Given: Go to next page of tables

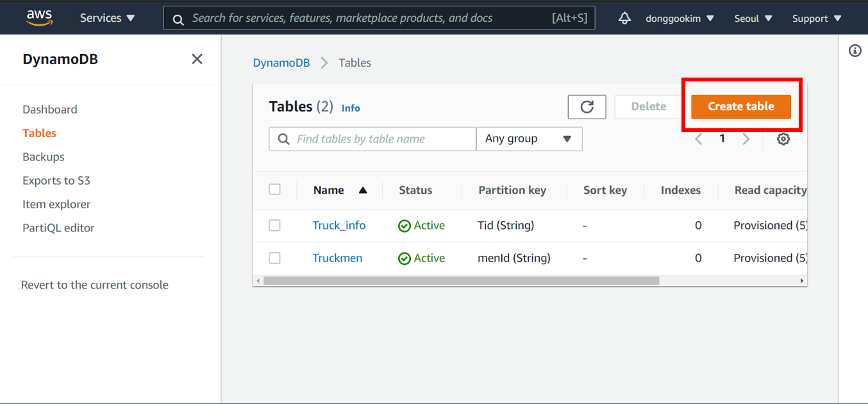Looking at the screenshot, I should pos(746,139).
